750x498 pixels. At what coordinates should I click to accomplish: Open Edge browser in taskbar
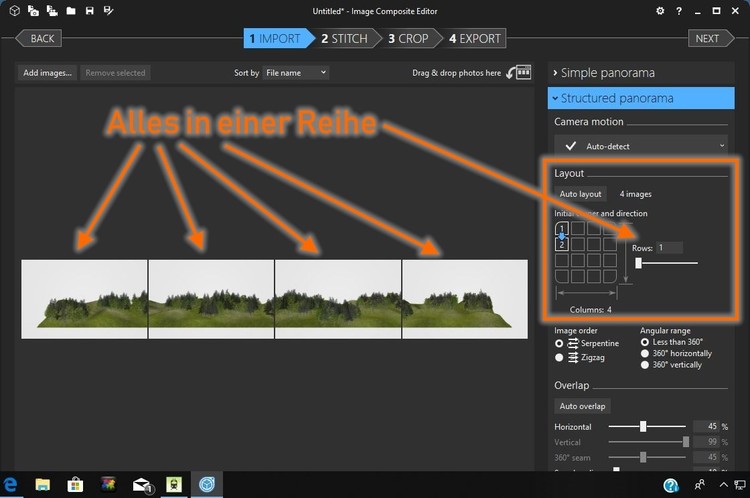pos(11,485)
